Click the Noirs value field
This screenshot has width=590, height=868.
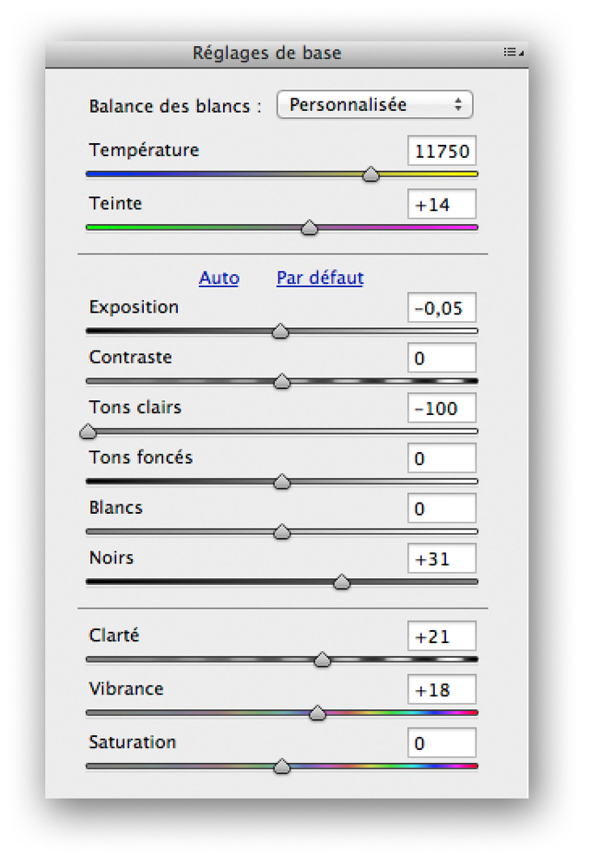[x=442, y=558]
